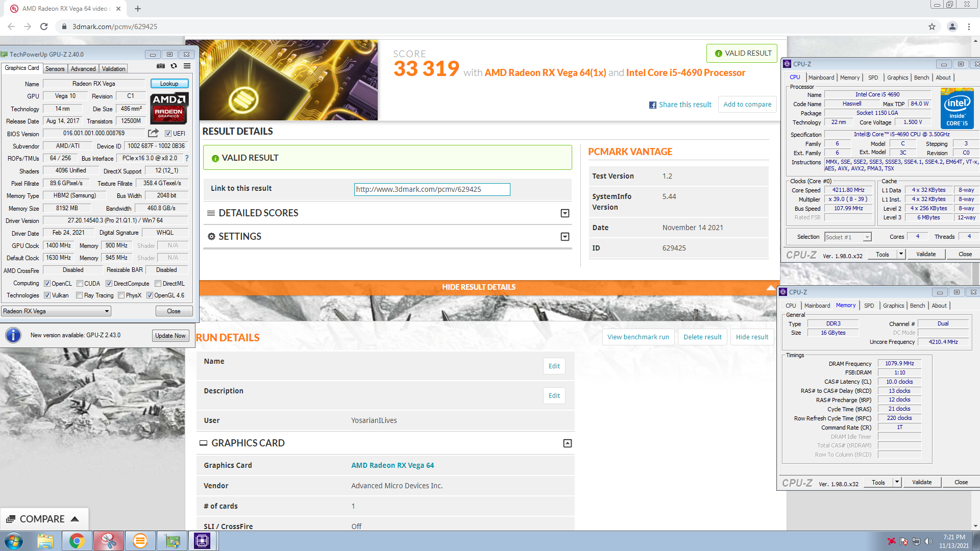Click the AMD Radeon Graphics logo
This screenshot has height=551, width=980.
(x=169, y=108)
